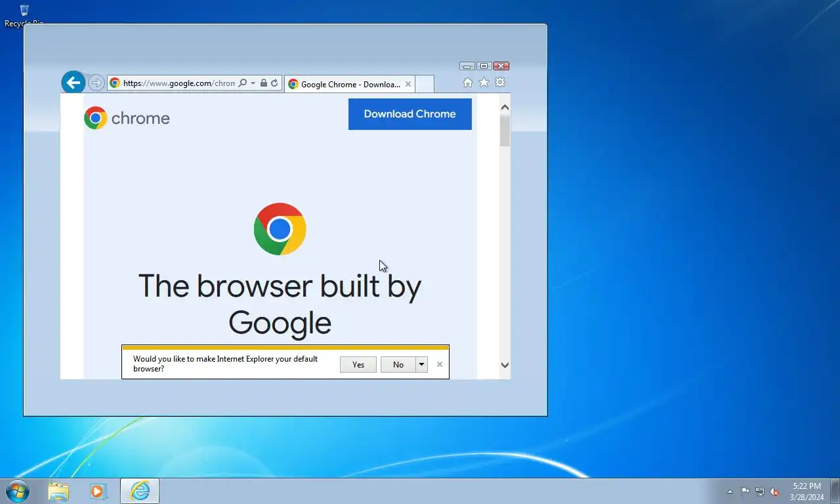The height and width of the screenshot is (504, 840).
Task: Open Action Center flag icon
Action: click(x=745, y=492)
